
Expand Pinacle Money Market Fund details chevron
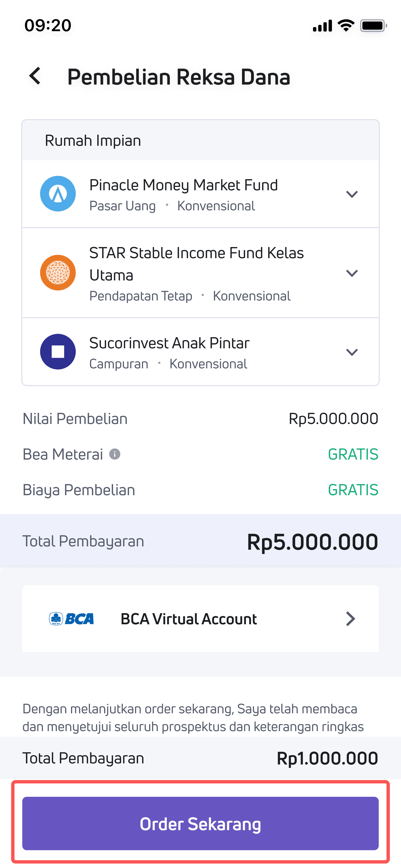point(352,194)
